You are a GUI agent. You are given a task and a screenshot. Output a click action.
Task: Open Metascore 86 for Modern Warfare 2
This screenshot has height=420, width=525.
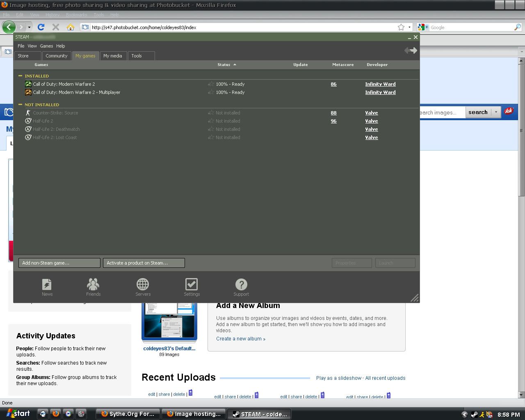[333, 84]
